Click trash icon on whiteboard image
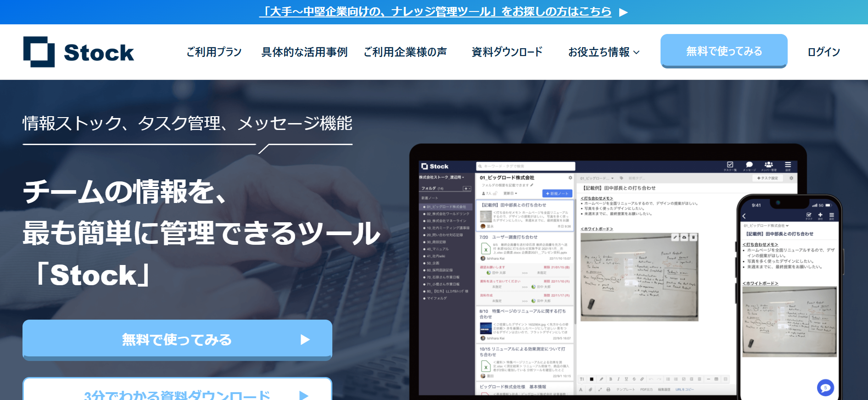Viewport: 868px width, 400px height. click(x=694, y=237)
